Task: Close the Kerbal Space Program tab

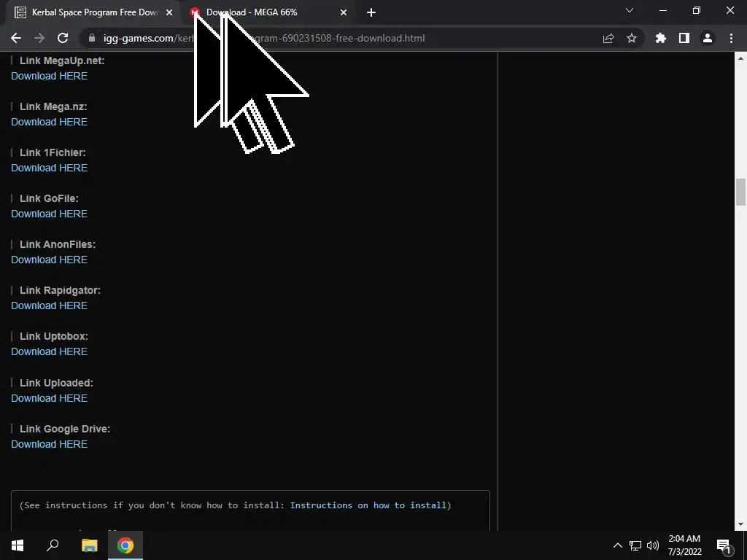Action: pos(169,12)
